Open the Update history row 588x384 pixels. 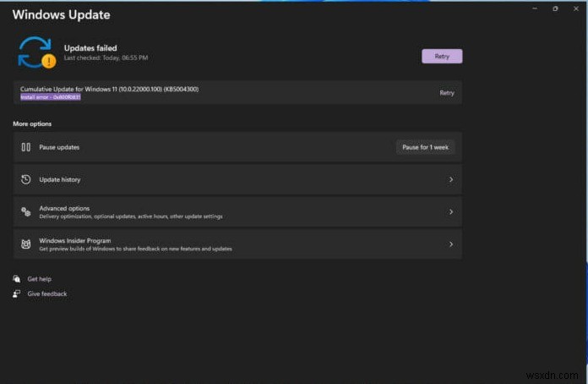(x=237, y=180)
